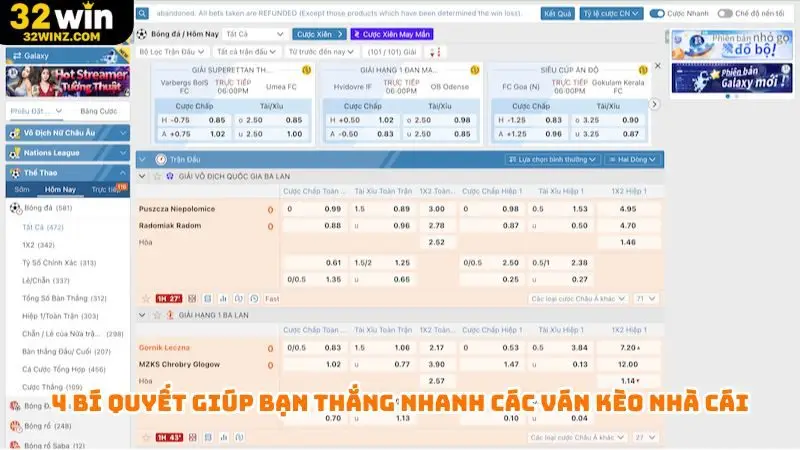The width and height of the screenshot is (800, 450).
Task: Click coin icon on Siêu Cúp Ấn Độ card
Action: click(643, 70)
